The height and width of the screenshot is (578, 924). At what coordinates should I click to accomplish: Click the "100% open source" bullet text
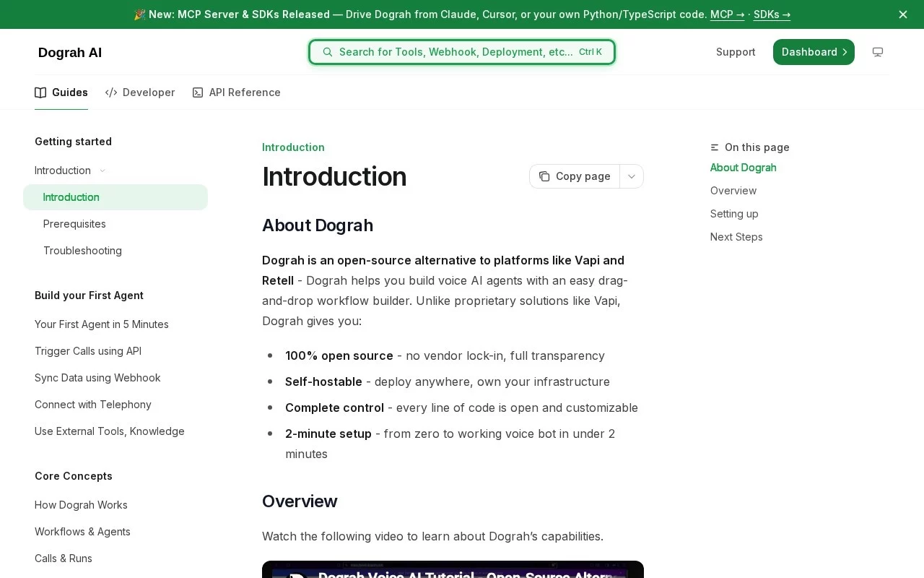(339, 355)
